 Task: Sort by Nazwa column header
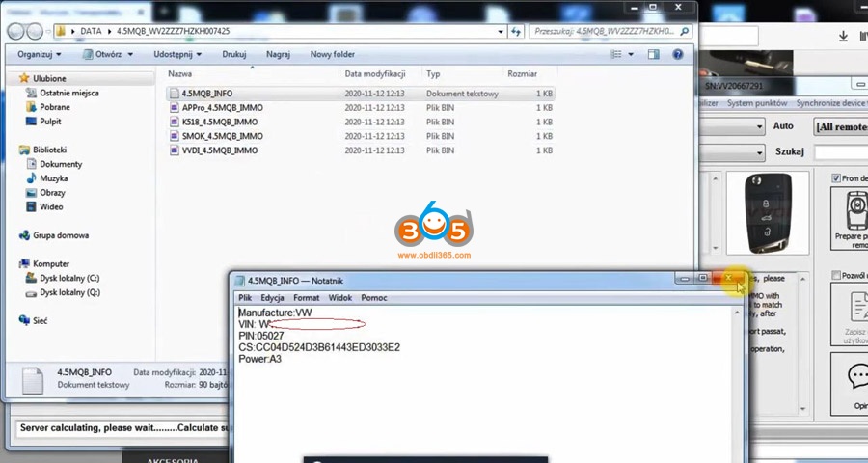pos(180,73)
